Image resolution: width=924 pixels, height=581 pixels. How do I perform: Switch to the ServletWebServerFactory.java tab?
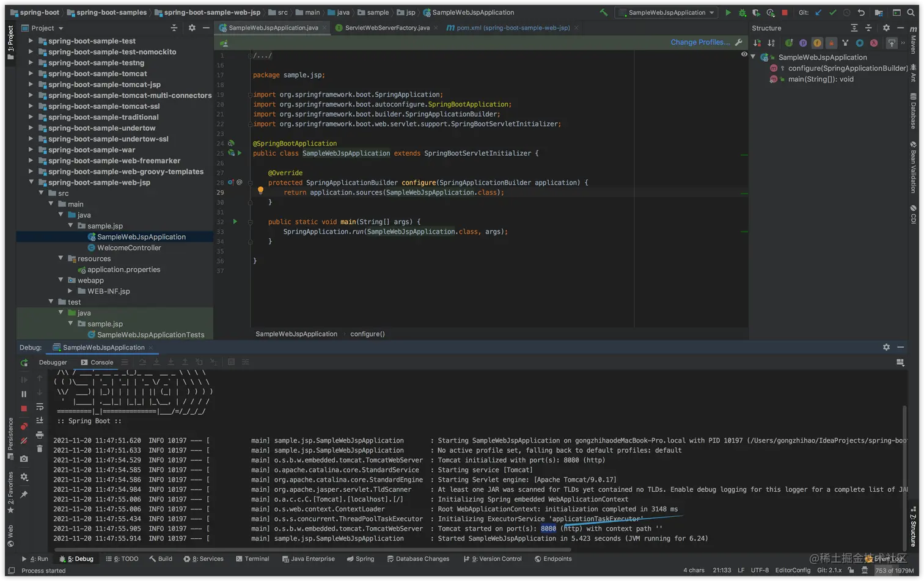pyautogui.click(x=387, y=27)
